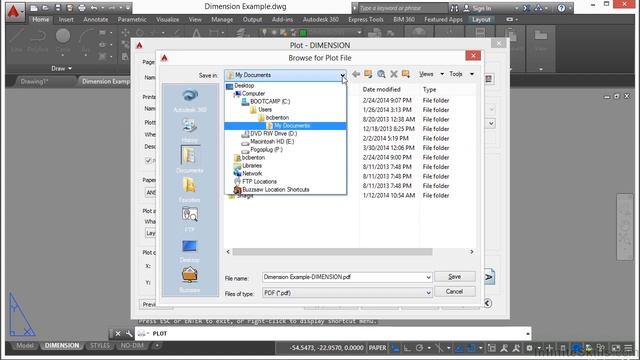Switch to Drawing1 file tab
The height and width of the screenshot is (360, 640).
(x=35, y=81)
